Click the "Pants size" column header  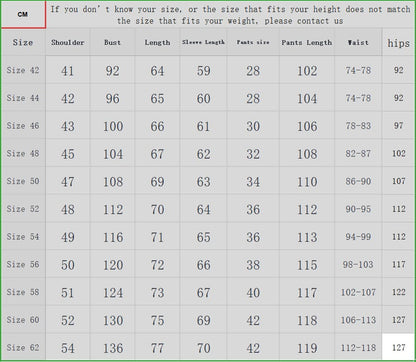(x=253, y=42)
